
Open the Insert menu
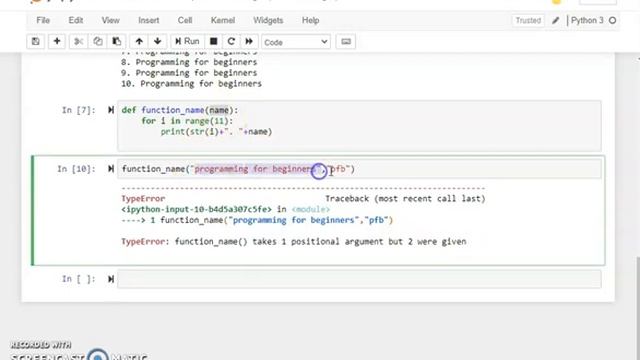coord(149,20)
